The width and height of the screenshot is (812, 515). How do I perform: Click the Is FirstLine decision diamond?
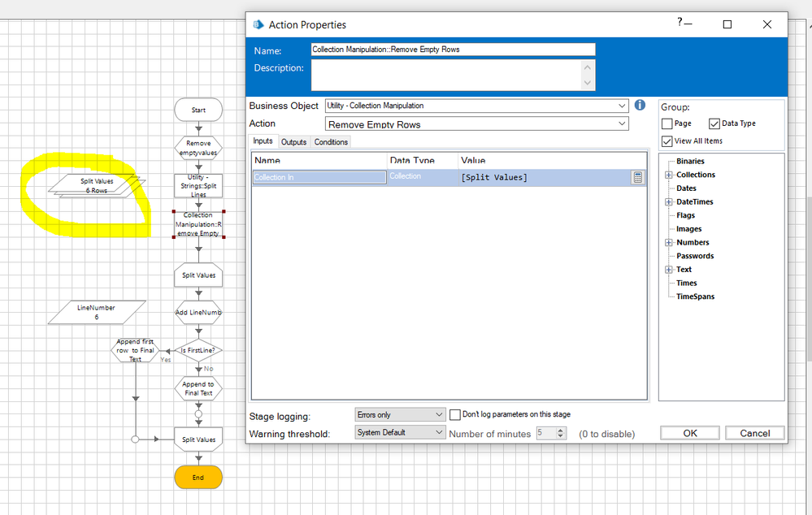click(198, 351)
